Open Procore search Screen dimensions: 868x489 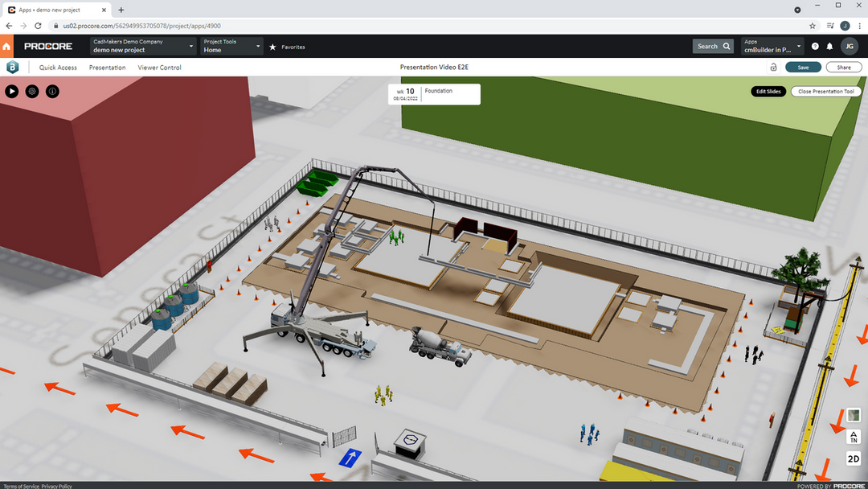713,46
